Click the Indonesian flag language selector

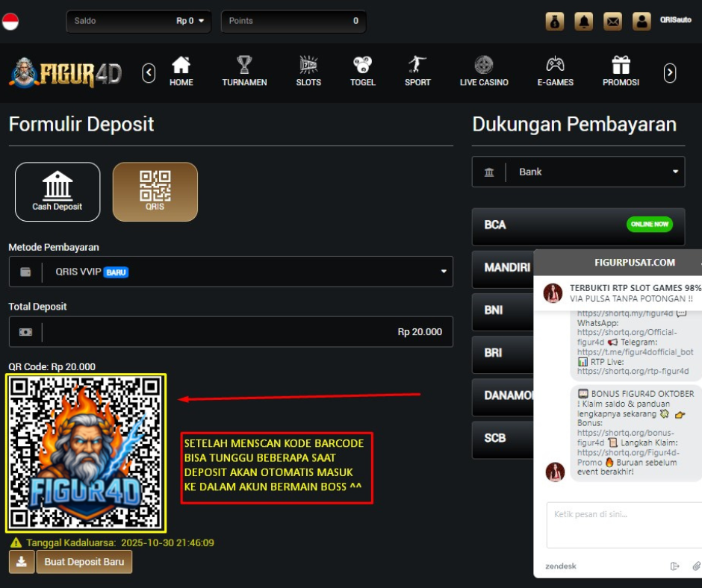tap(10, 22)
